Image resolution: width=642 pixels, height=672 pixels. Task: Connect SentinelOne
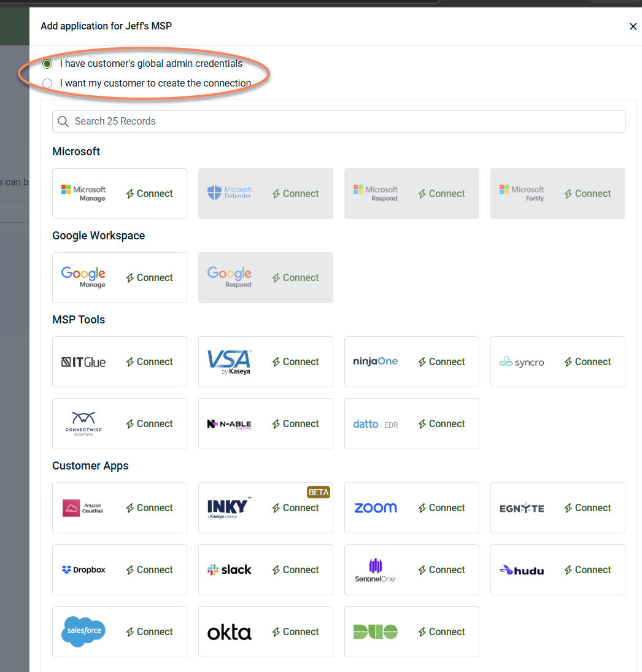click(442, 570)
